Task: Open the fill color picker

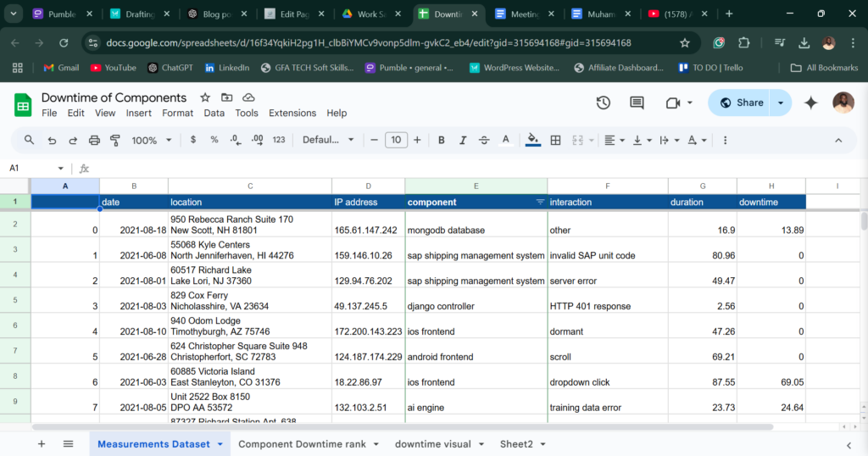Action: (532, 140)
